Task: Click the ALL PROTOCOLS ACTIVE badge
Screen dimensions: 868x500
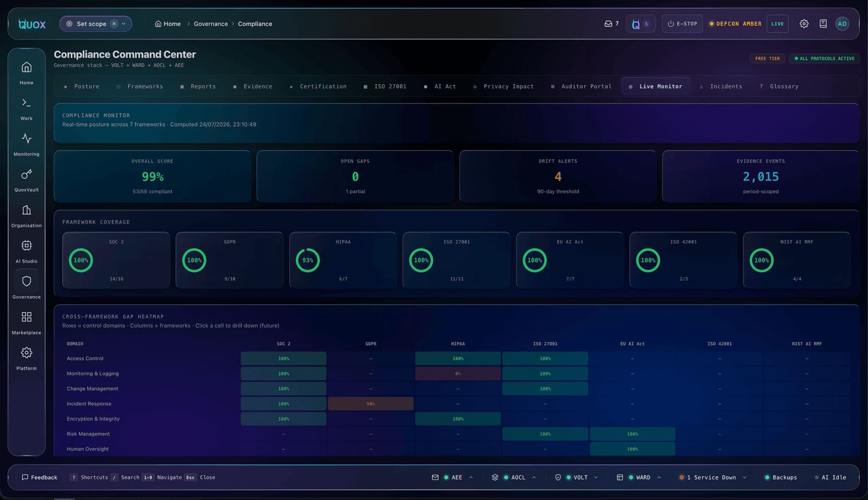Action: pyautogui.click(x=824, y=59)
